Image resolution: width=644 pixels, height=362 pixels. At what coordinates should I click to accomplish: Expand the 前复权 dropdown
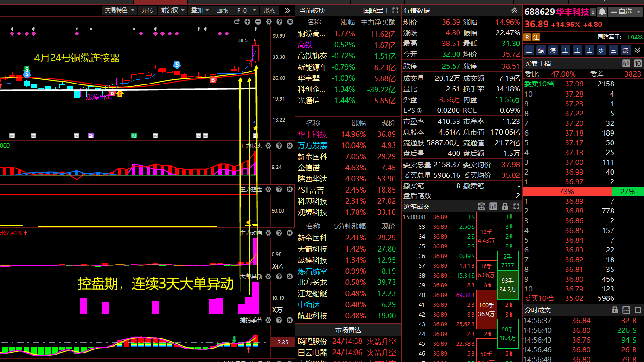pos(172,10)
